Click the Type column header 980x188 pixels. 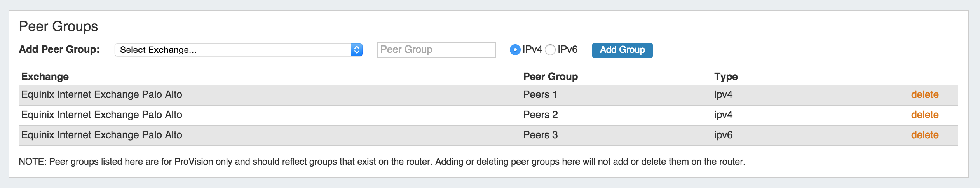point(725,77)
